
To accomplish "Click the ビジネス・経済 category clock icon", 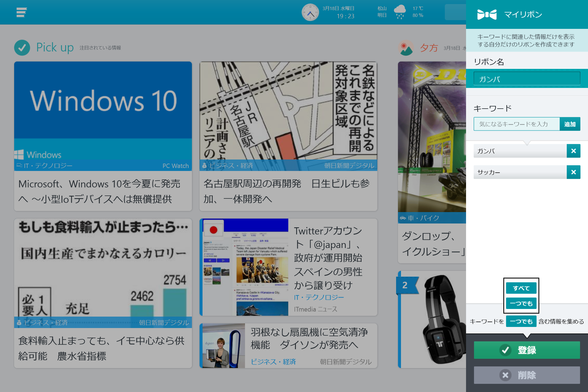I will click(205, 165).
